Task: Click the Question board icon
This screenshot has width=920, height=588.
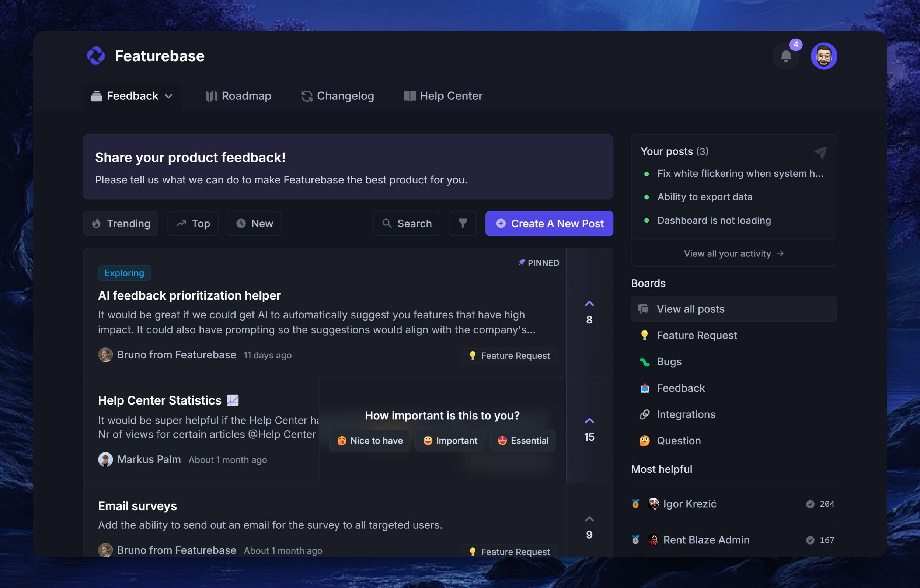Action: (645, 441)
